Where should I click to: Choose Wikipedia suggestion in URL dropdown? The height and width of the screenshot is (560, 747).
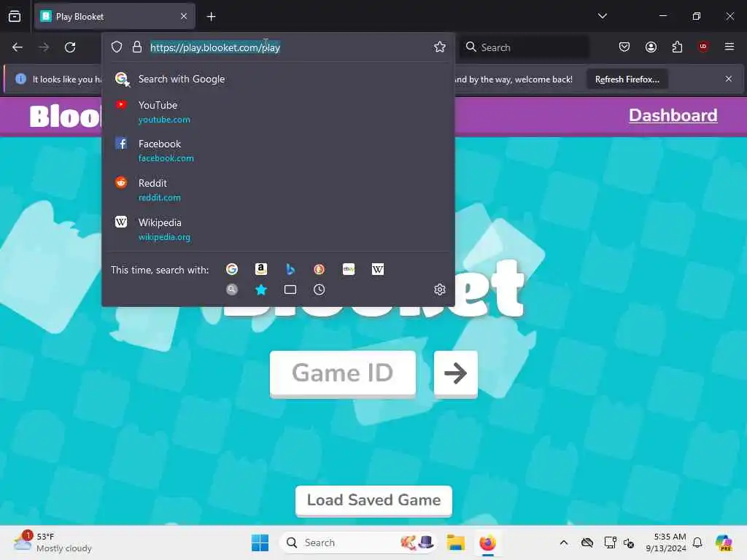click(278, 230)
